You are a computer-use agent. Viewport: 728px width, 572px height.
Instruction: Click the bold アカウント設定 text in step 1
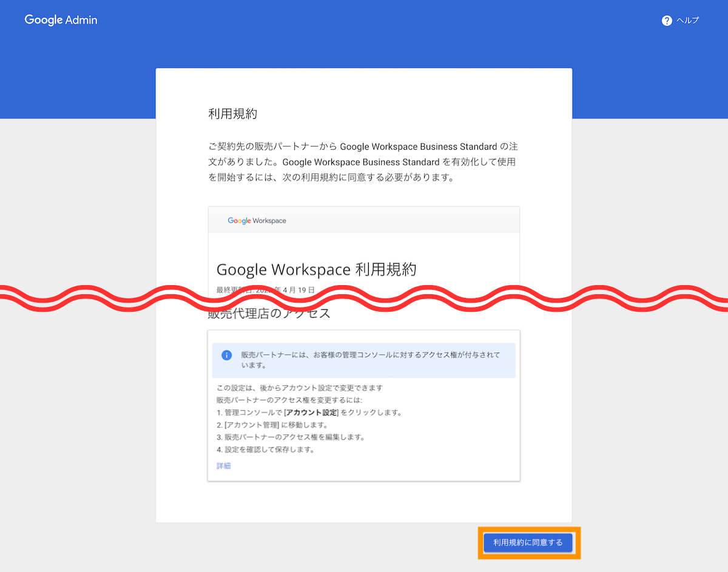(x=311, y=412)
